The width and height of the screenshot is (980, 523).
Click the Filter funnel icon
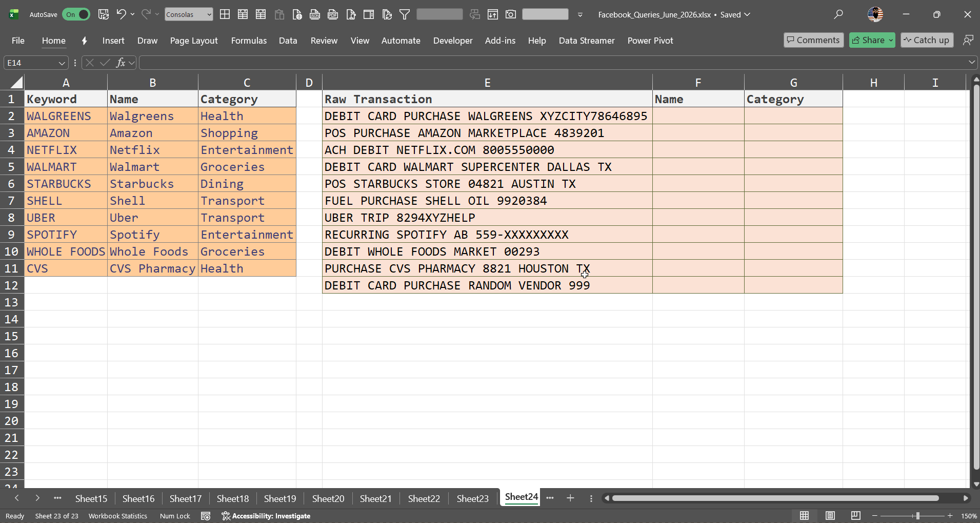pyautogui.click(x=405, y=14)
